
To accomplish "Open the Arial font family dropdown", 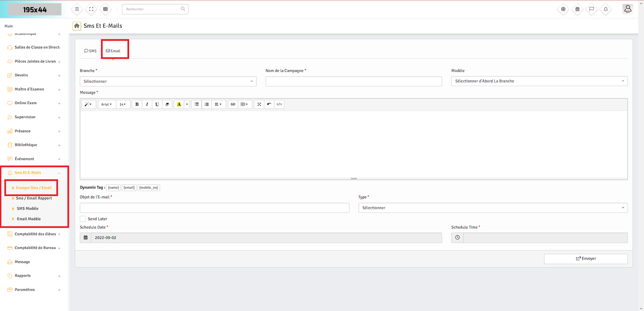I will pyautogui.click(x=106, y=104).
